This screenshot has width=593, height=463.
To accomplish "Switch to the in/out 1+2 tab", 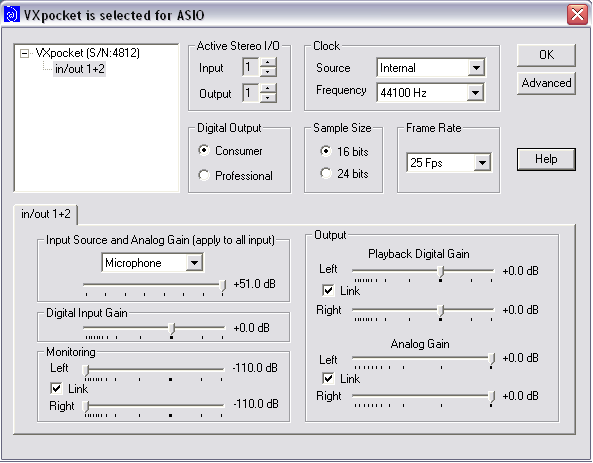I will tap(46, 214).
